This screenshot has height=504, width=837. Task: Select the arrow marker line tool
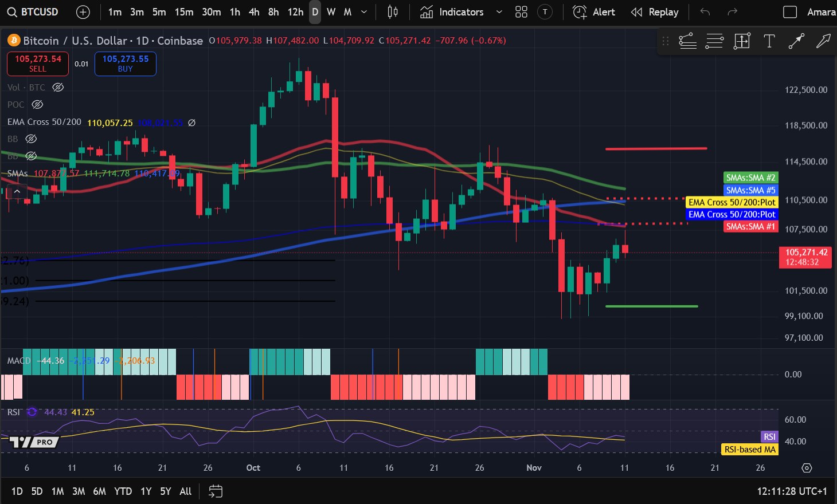(796, 41)
